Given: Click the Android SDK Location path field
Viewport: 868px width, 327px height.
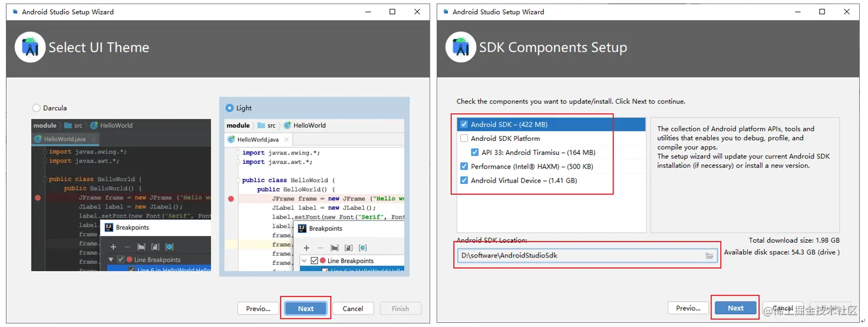Looking at the screenshot, I should click(x=587, y=256).
